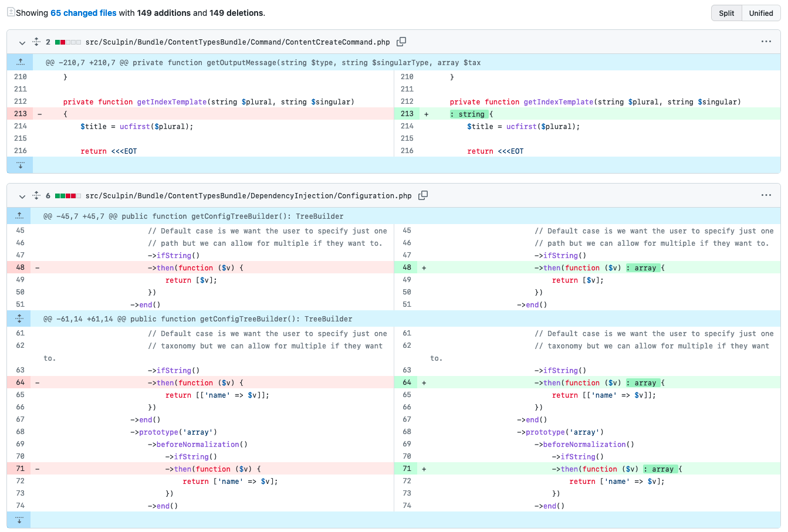
Task: Select added line number 213 on the right
Action: point(407,114)
